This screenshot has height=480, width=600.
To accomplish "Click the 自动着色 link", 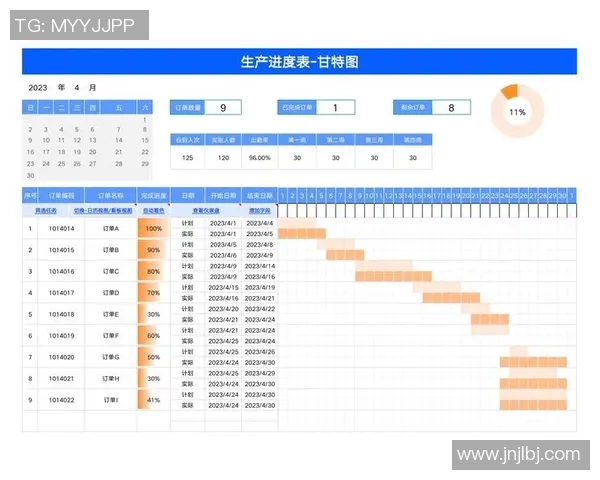I will pyautogui.click(x=153, y=211).
